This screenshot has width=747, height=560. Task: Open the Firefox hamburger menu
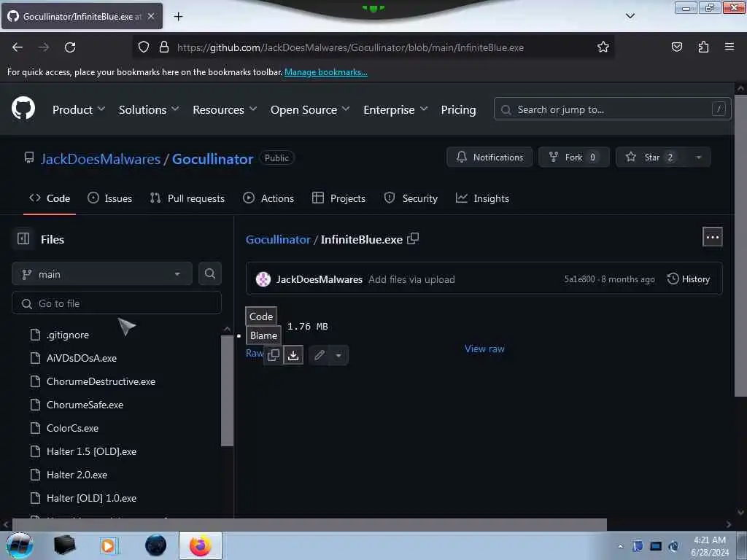pos(729,47)
